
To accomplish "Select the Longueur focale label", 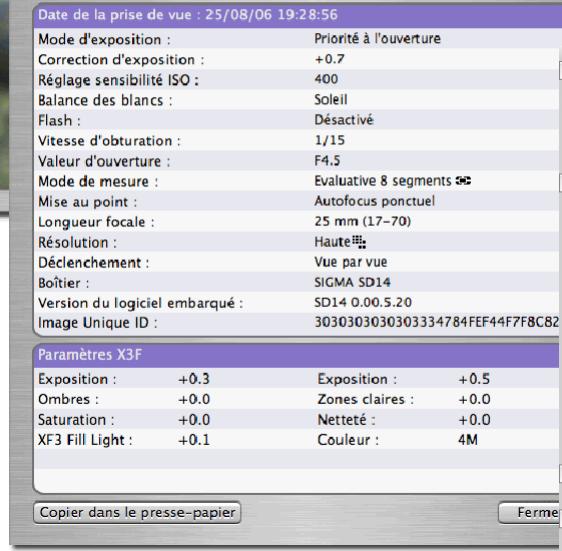I will tap(96, 222).
